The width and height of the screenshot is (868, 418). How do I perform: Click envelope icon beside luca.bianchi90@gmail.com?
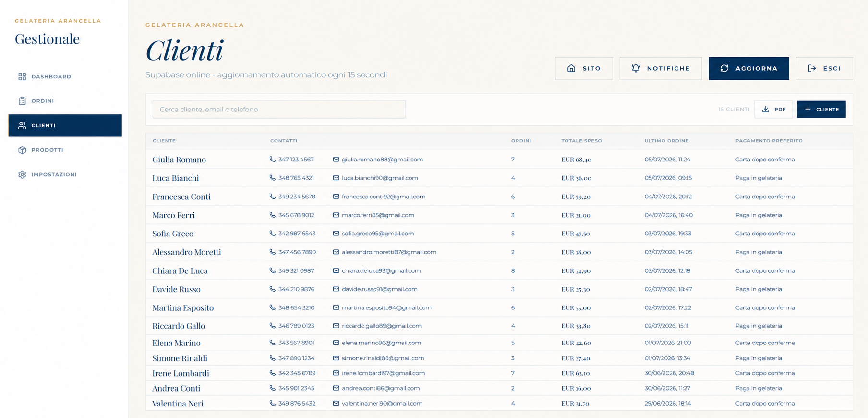pyautogui.click(x=336, y=178)
